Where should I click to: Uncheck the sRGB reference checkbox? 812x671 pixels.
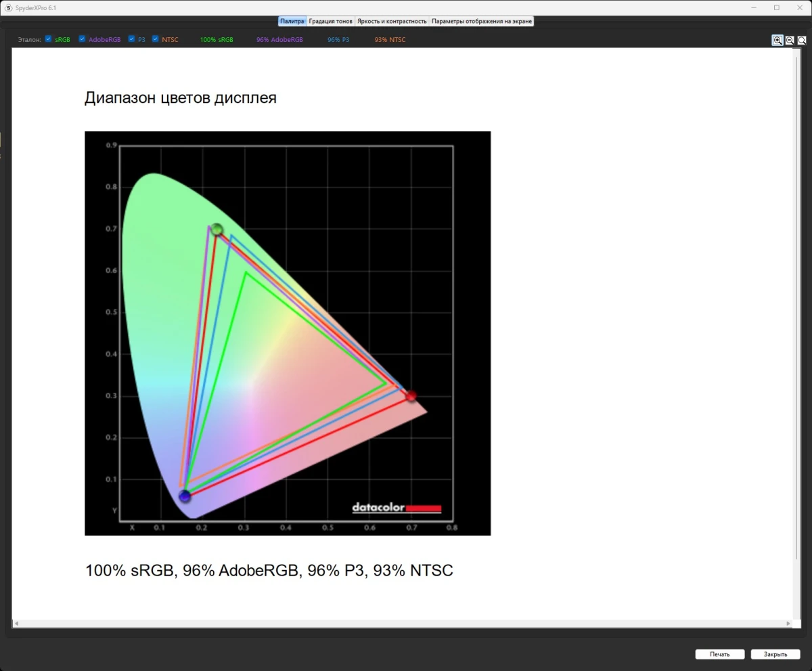tap(48, 39)
